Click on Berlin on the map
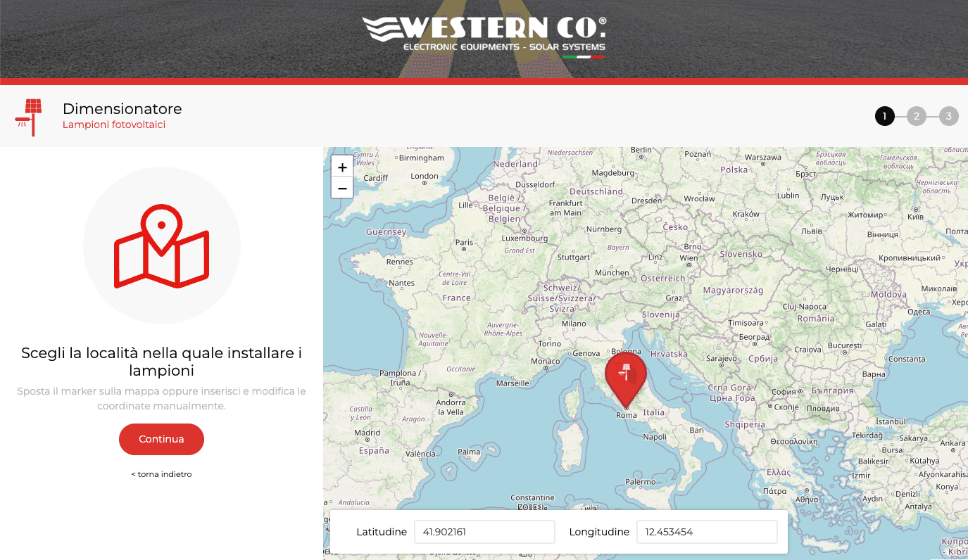Viewport: 968px width, 560px height. point(641,151)
